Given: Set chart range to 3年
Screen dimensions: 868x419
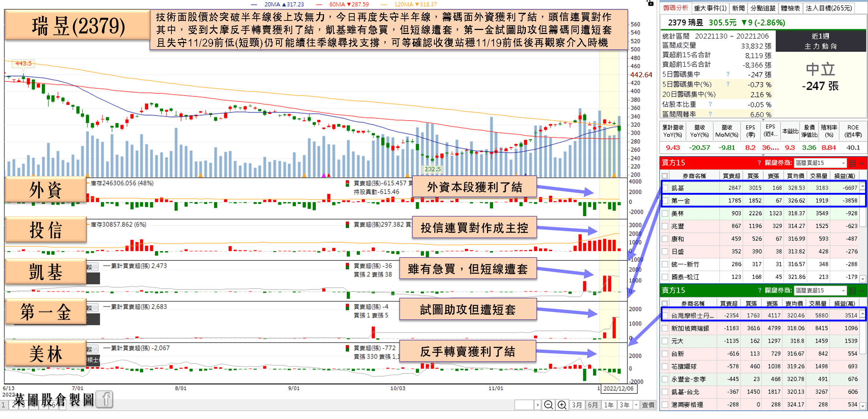Looking at the screenshot, I should (624, 405).
